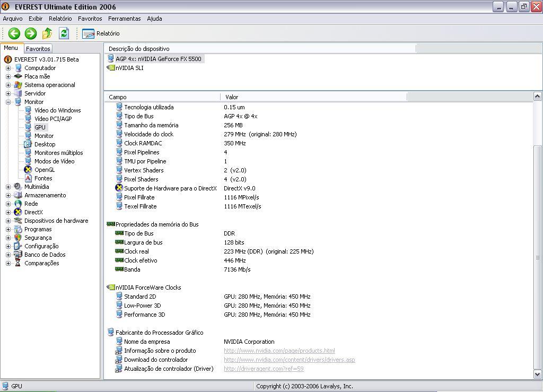Expand the Computador tree node
The width and height of the screenshot is (543, 392).
[8, 68]
